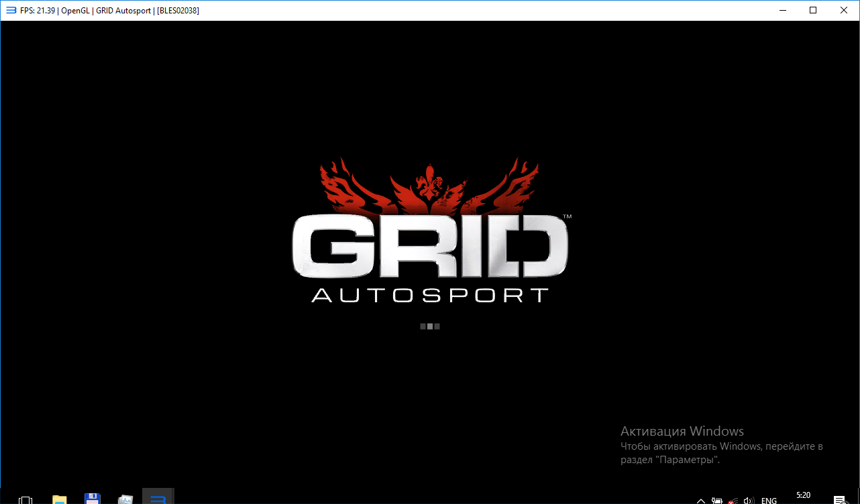Open File Explorer from the taskbar
860x504 pixels.
(x=60, y=499)
